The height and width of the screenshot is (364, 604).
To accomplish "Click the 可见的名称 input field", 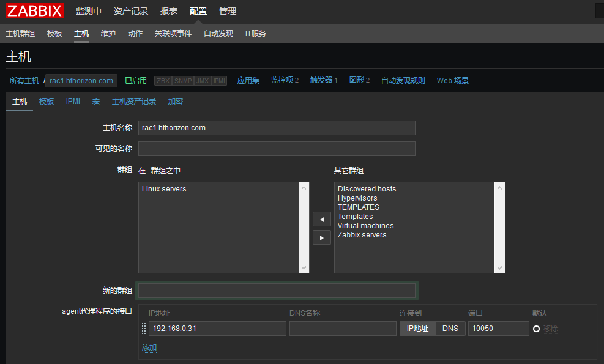I will coord(277,149).
